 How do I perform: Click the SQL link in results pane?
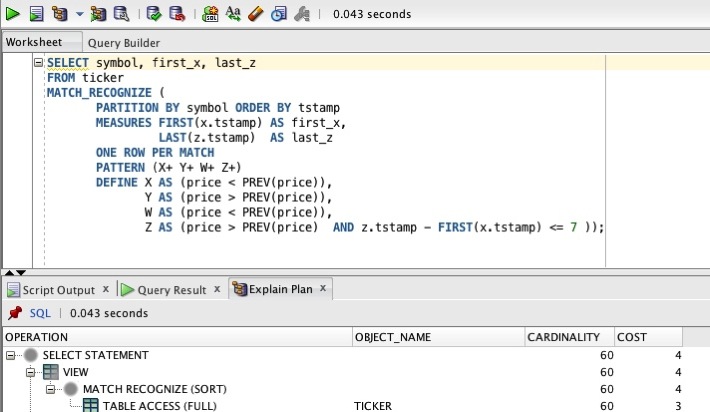40,313
